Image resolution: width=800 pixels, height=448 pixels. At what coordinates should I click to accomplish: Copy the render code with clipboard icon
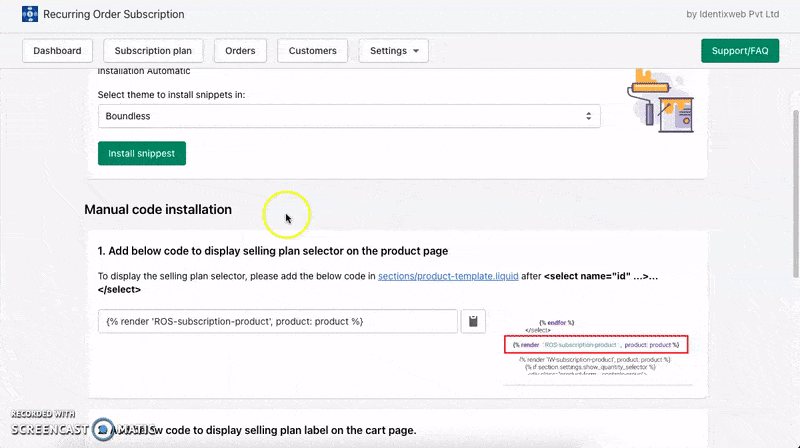[x=473, y=321]
